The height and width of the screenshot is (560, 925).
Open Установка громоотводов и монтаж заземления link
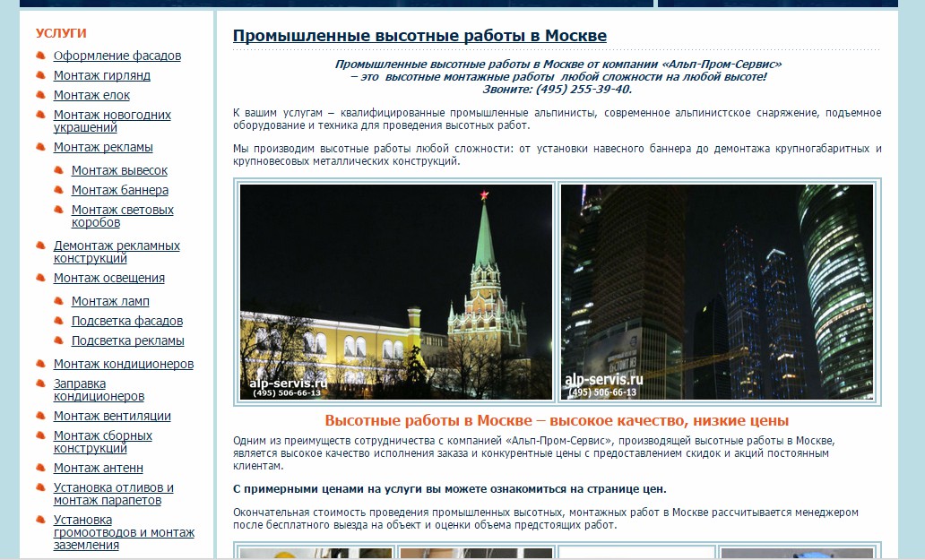(124, 532)
